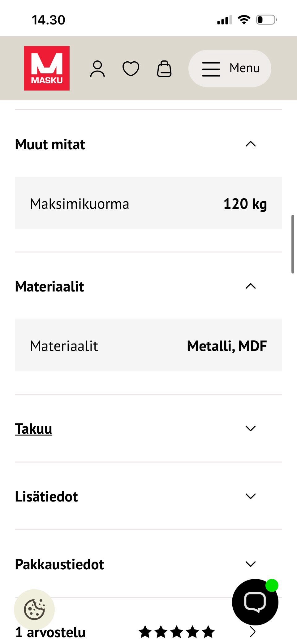This screenshot has height=644, width=297.
Task: Open the user account profile icon
Action: (97, 69)
